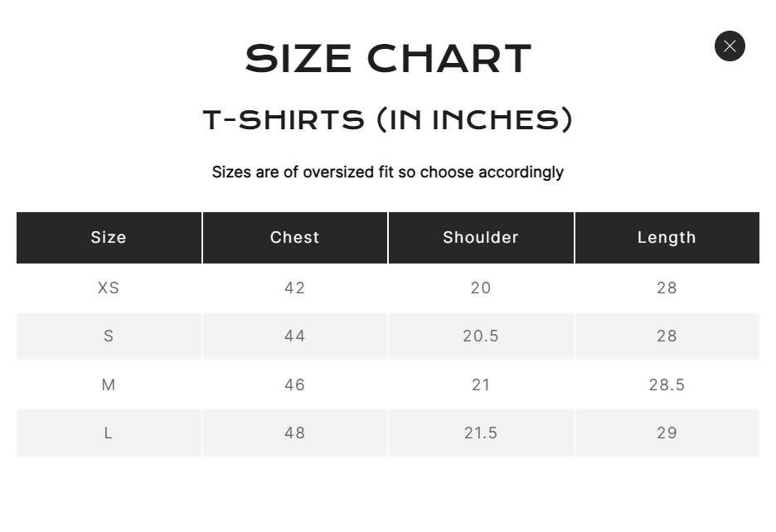This screenshot has height=532, width=776.
Task: Click the Size column header
Action: click(x=109, y=238)
